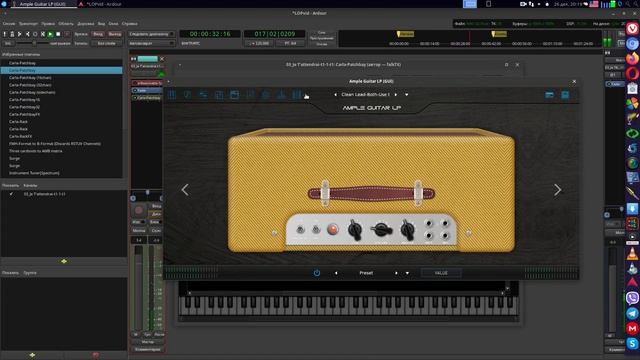
Task: Open Skype from the right dock
Action: coord(632,344)
